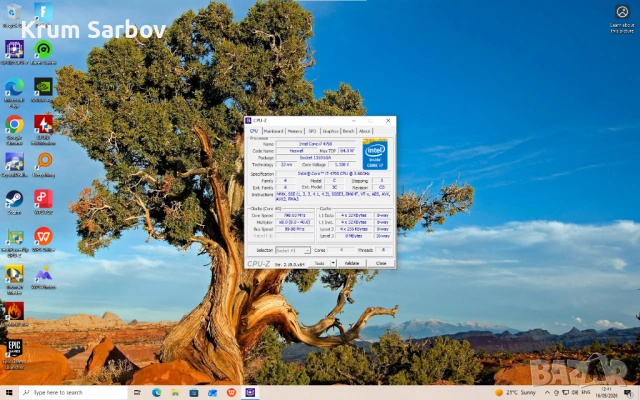This screenshot has width=640, height=400.
Task: Click the Level 3 cache size value
Action: click(x=354, y=236)
